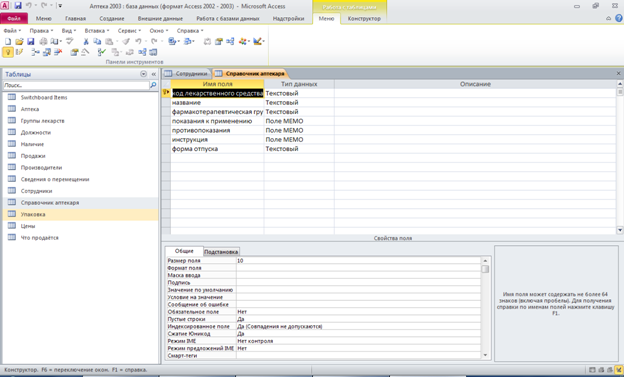Click the Размер поля value field showing 10
This screenshot has width=624, height=377.
pos(358,260)
